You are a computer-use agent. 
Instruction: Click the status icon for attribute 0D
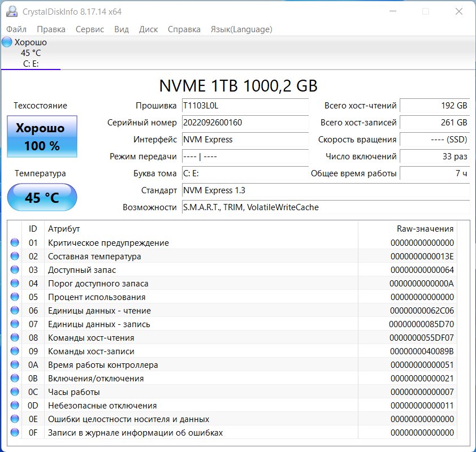[15, 405]
